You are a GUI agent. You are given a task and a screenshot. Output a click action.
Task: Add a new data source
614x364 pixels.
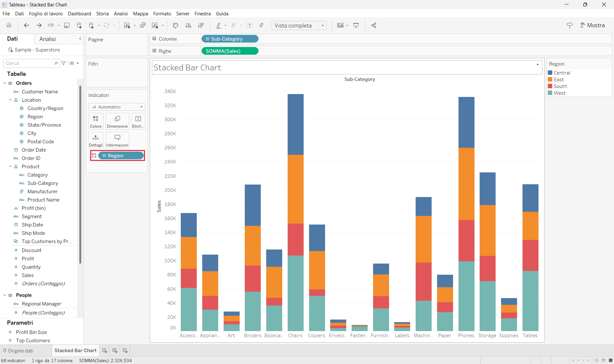pyautogui.click(x=79, y=25)
